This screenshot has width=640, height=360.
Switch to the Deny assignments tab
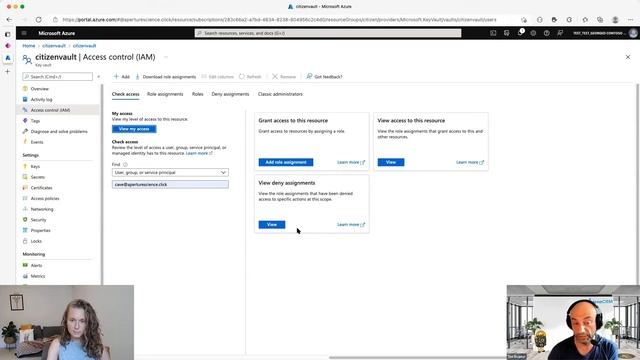(230, 94)
